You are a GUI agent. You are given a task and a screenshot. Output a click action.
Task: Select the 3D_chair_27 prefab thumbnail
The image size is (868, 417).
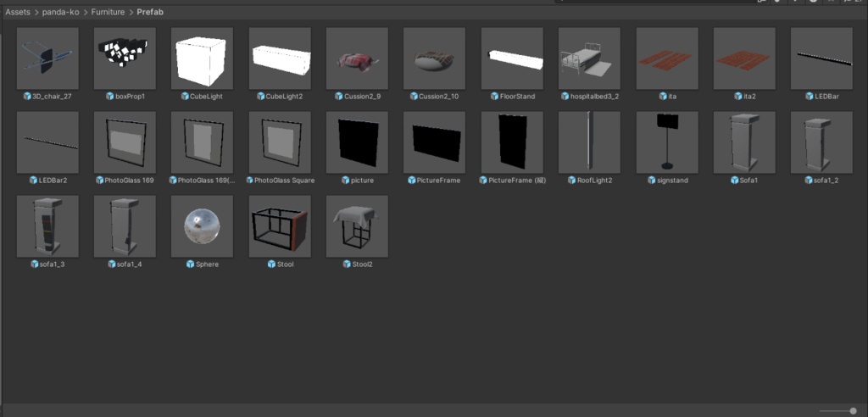pyautogui.click(x=47, y=58)
